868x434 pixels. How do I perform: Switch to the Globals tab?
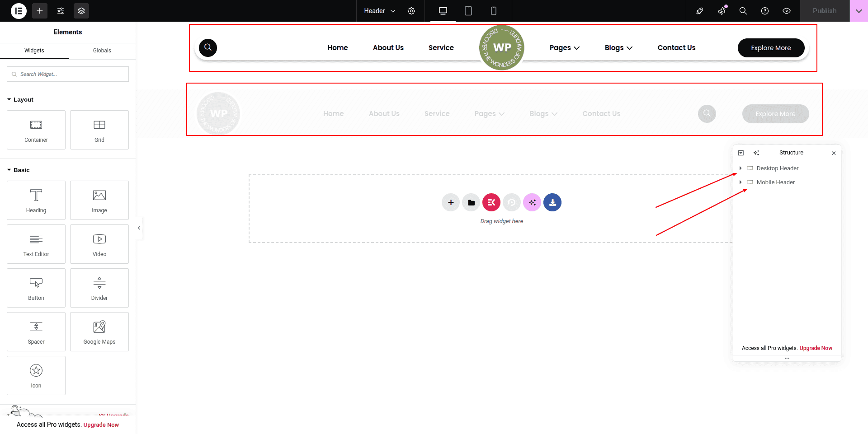coord(102,51)
